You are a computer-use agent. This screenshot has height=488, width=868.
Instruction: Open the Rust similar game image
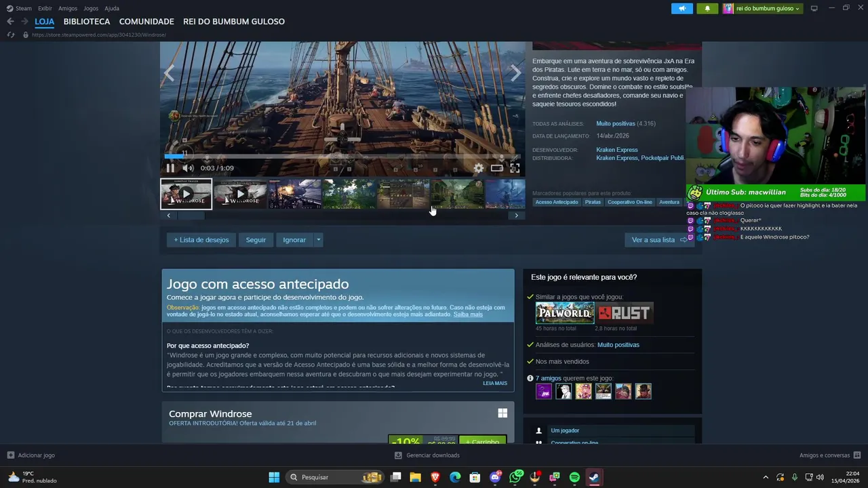tap(625, 313)
